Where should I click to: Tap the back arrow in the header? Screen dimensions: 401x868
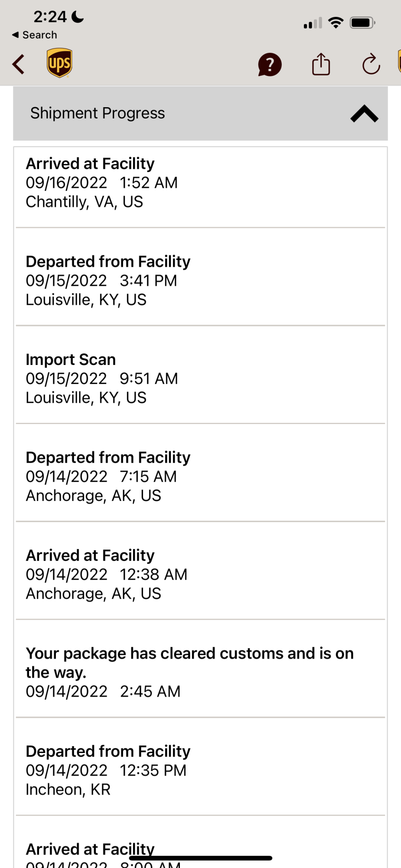[18, 65]
